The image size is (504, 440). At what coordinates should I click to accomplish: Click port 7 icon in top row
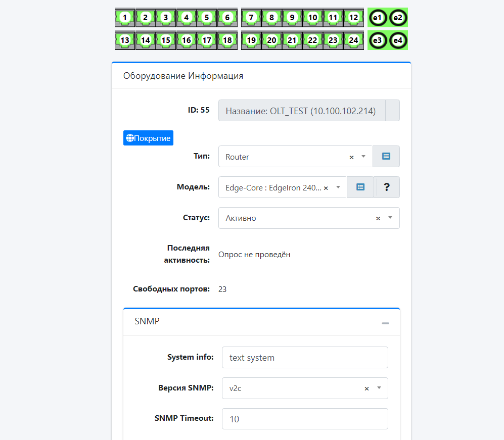(251, 18)
